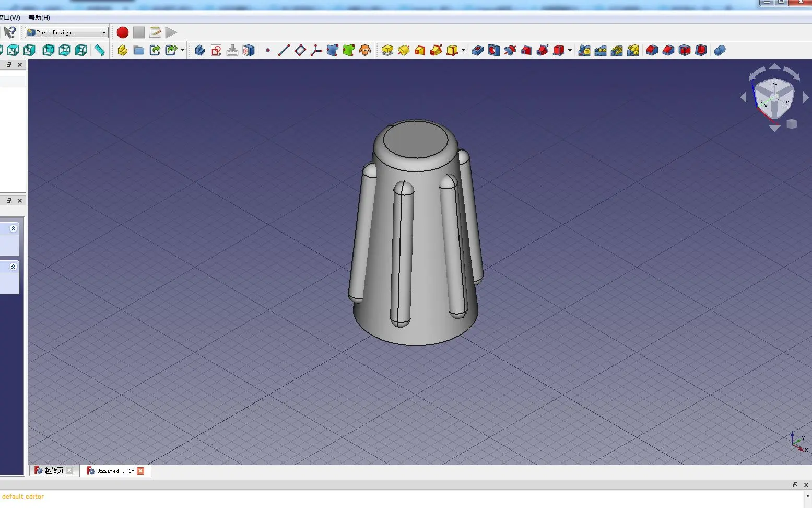Click the Edit sketch icon
Image resolution: width=812 pixels, height=508 pixels.
pyautogui.click(x=232, y=50)
